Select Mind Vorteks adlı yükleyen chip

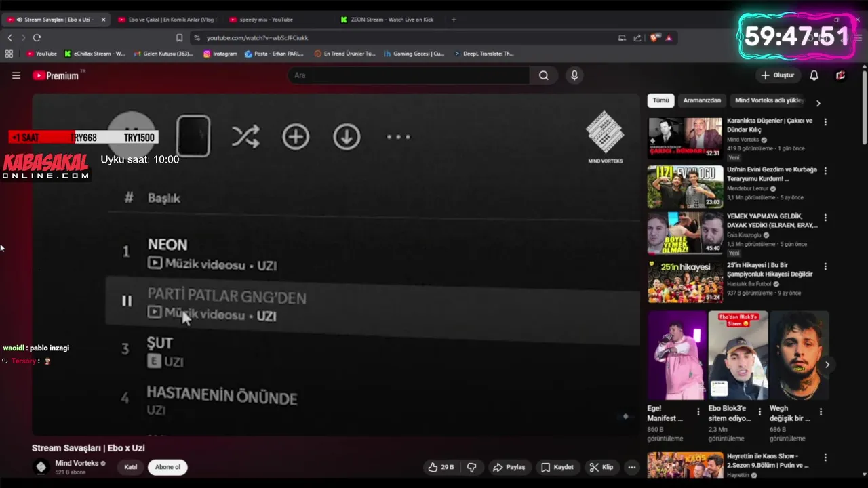pos(769,100)
